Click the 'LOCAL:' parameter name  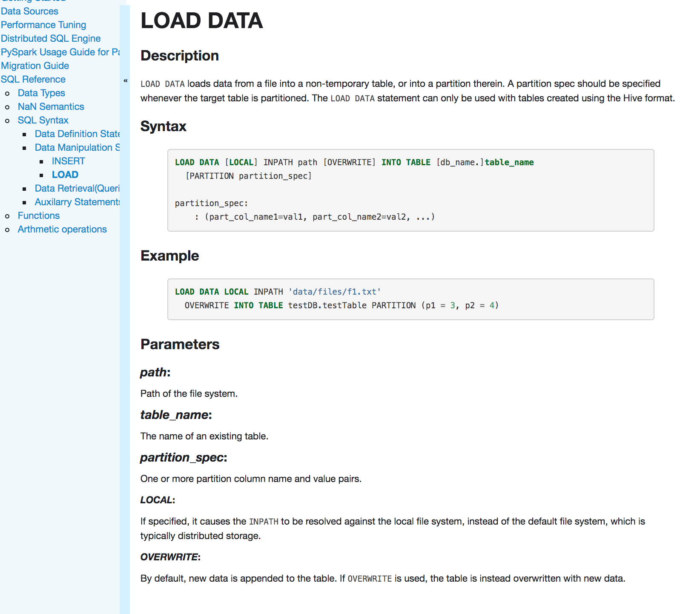(158, 500)
